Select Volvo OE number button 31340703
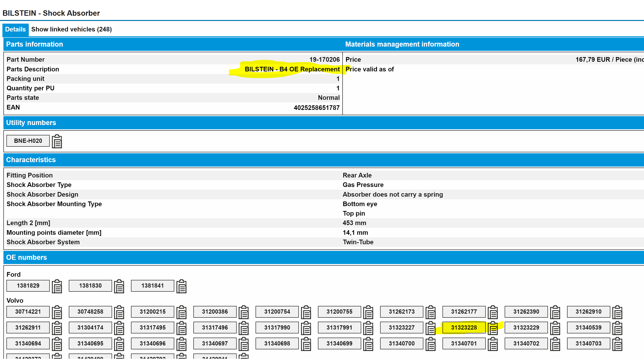Image resolution: width=644 pixels, height=360 pixels. click(x=588, y=344)
